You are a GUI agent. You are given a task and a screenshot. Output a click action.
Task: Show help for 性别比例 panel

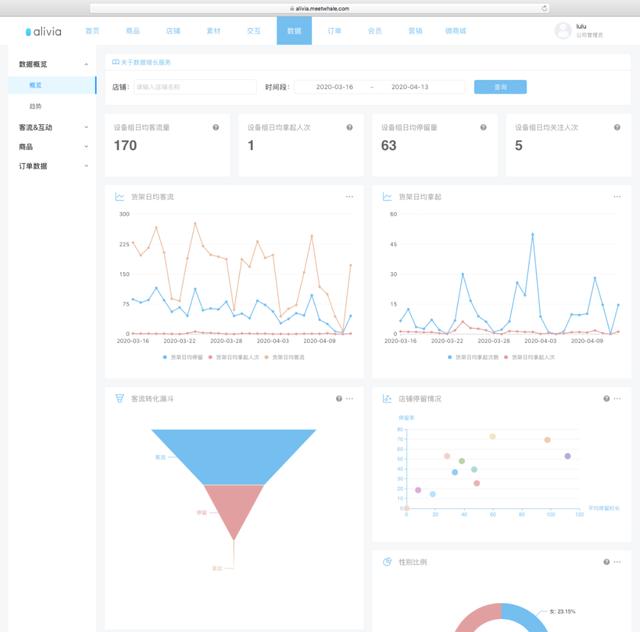pos(606,562)
